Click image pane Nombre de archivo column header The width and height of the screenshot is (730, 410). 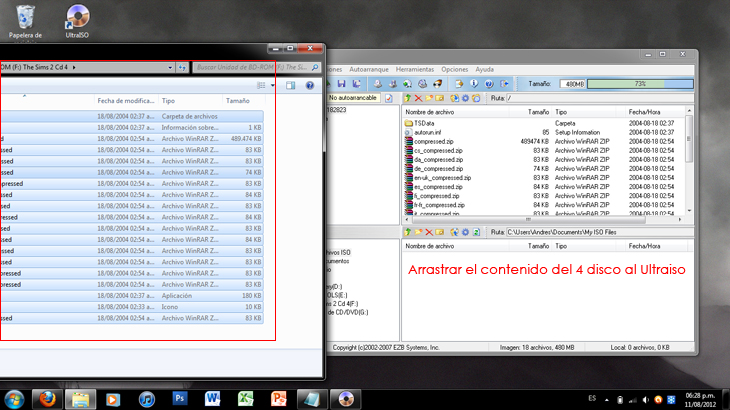tap(455, 112)
